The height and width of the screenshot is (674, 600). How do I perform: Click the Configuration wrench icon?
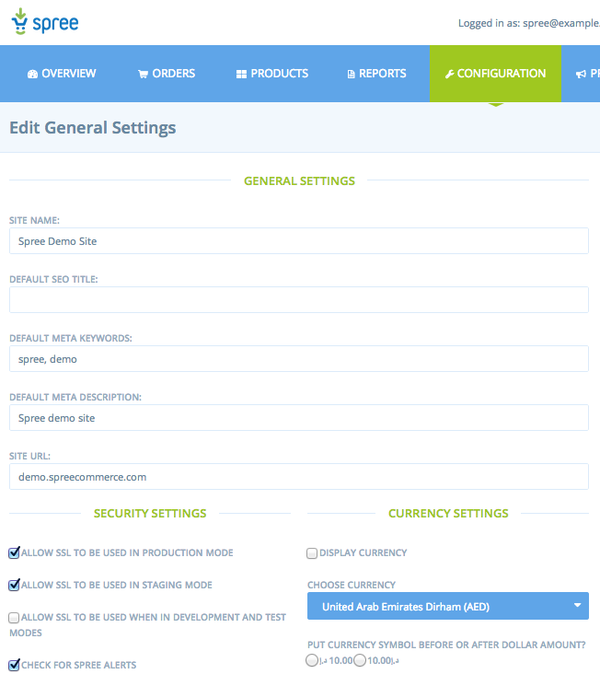450,74
